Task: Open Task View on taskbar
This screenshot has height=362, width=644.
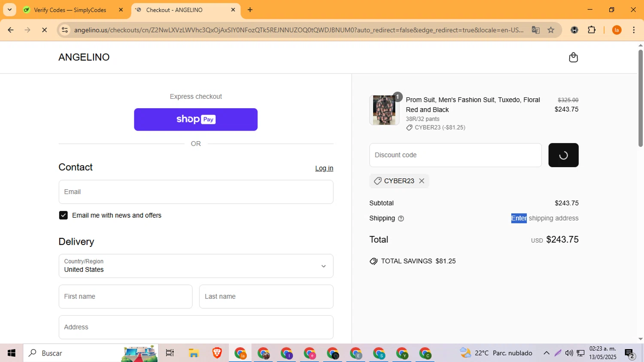Action: (170, 353)
